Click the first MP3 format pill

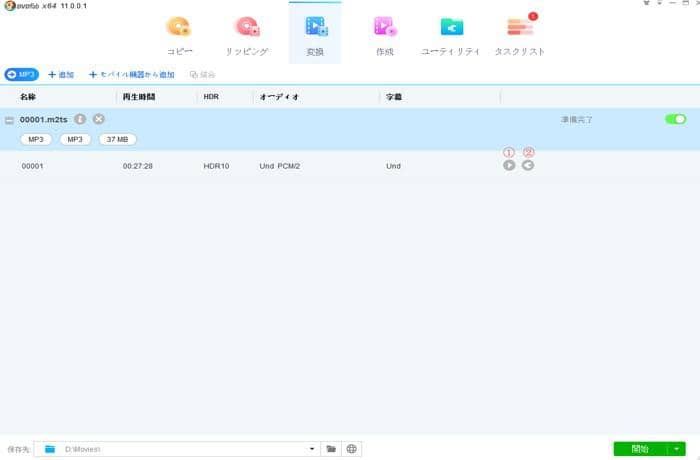(36, 139)
